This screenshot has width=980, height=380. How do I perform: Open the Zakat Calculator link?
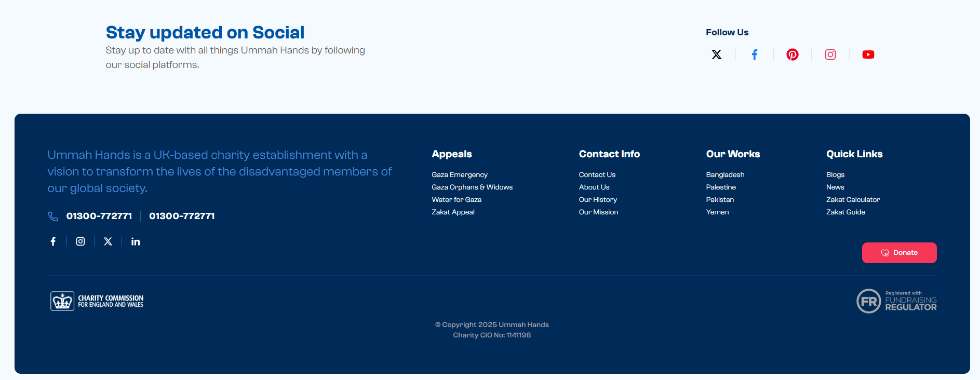point(853,200)
